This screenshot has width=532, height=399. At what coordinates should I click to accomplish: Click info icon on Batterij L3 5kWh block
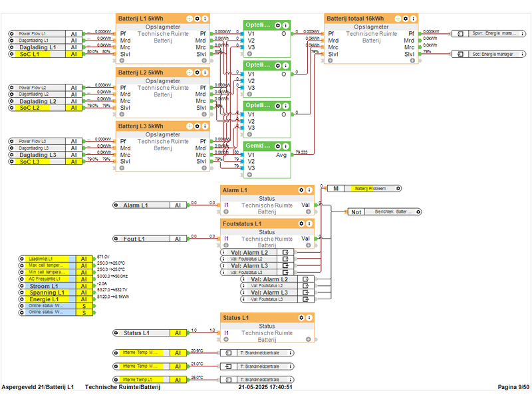[x=205, y=126]
